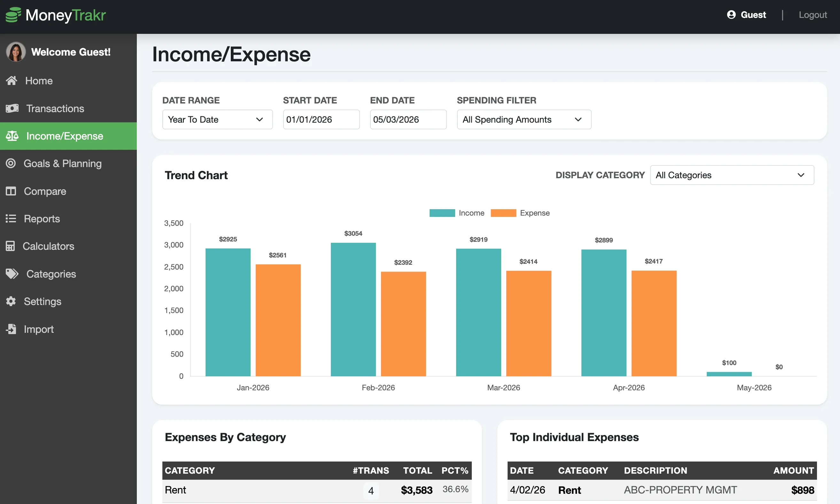Navigate to Calculators
The height and width of the screenshot is (504, 840).
[x=68, y=246]
